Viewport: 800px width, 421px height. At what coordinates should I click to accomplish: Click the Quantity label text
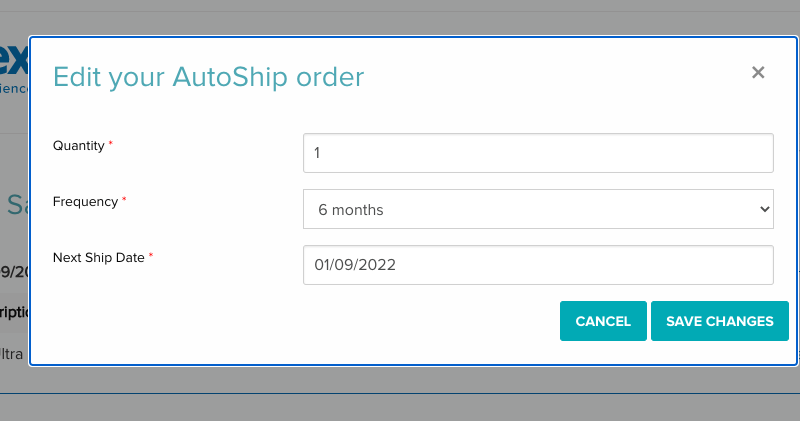click(78, 146)
